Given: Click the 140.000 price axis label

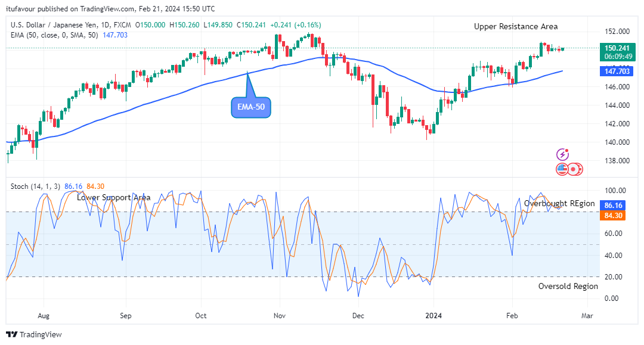Looking at the screenshot, I should coord(617,142).
